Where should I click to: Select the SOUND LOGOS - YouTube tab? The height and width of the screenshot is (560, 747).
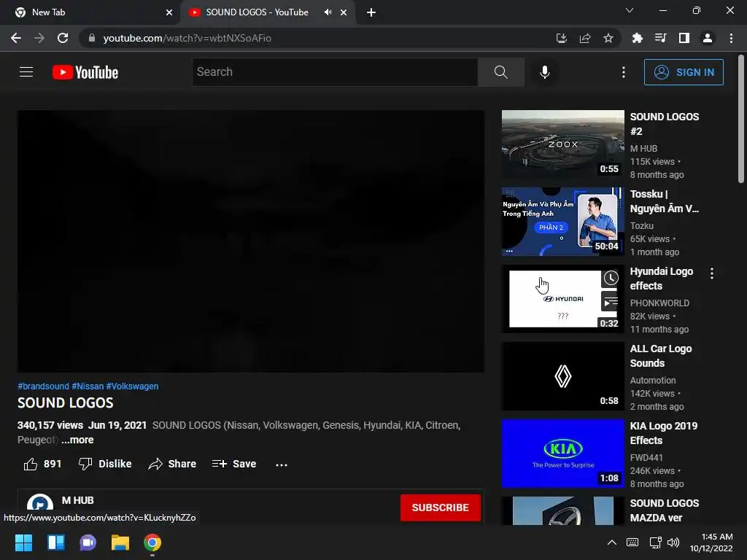258,12
